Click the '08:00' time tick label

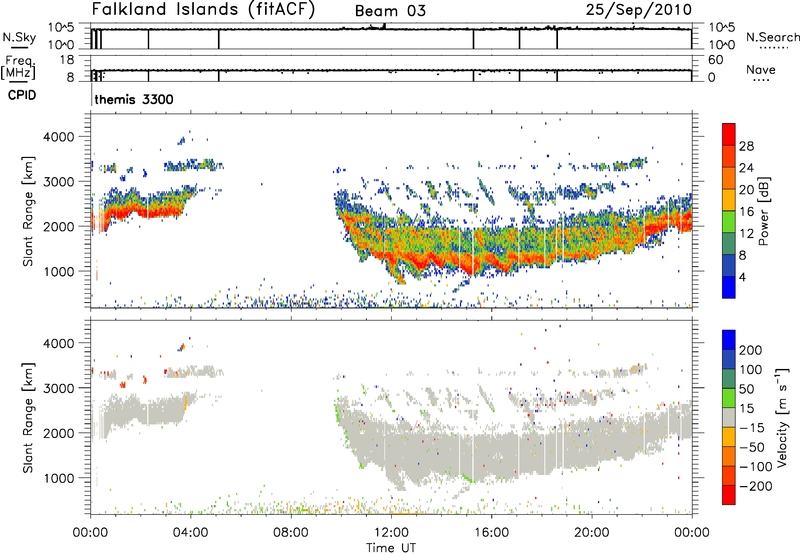(290, 533)
